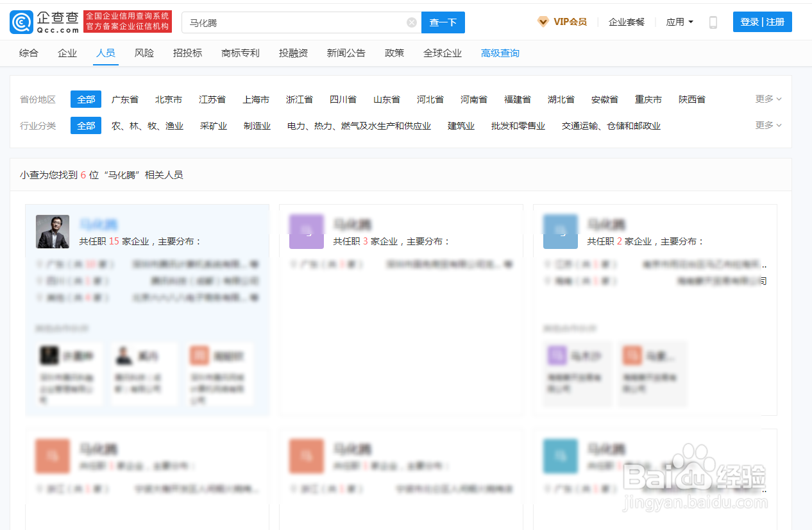Open the 应用 dropdown menu
The width and height of the screenshot is (812, 530).
(679, 21)
